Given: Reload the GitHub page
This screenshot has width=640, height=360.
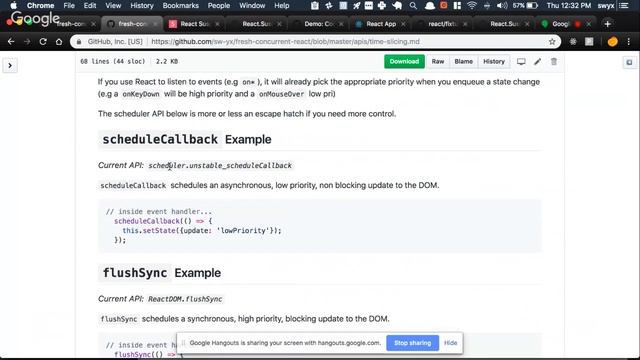Looking at the screenshot, I should [x=43, y=42].
